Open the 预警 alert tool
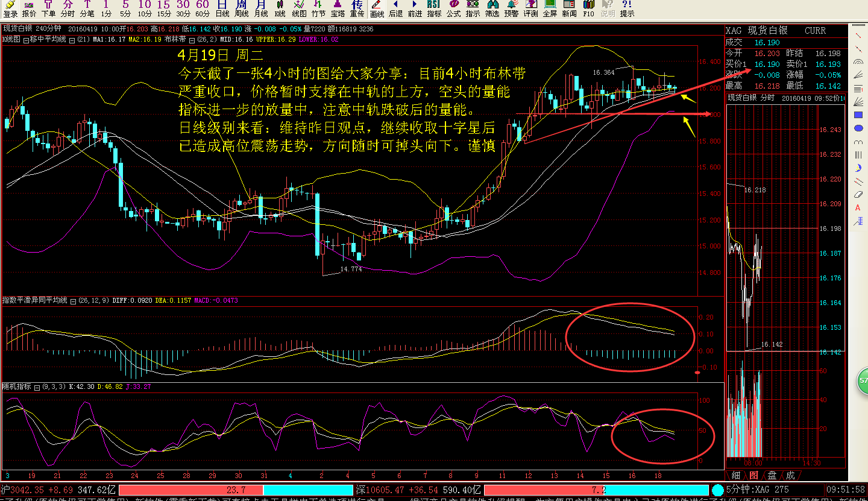This screenshot has width=868, height=501. tap(511, 9)
